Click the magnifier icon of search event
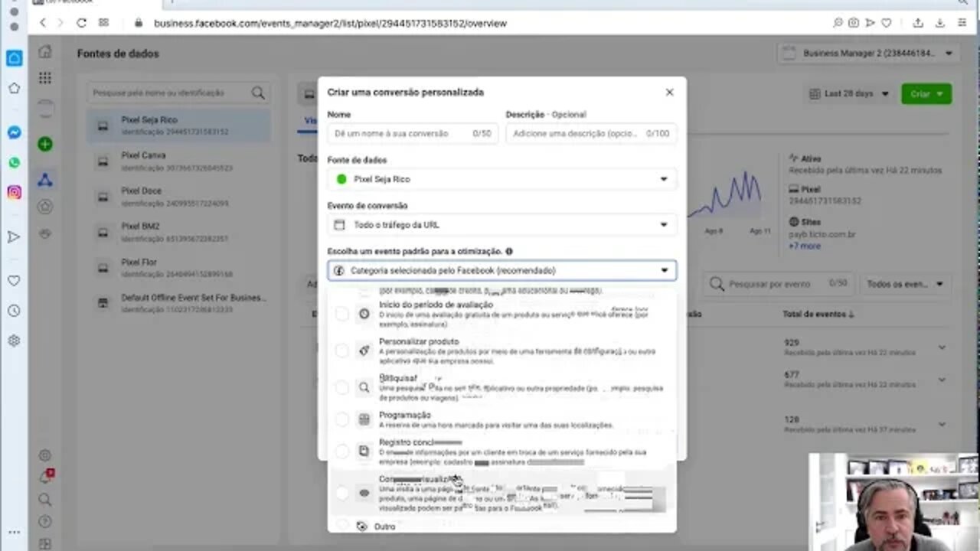The image size is (980, 551). click(x=364, y=387)
